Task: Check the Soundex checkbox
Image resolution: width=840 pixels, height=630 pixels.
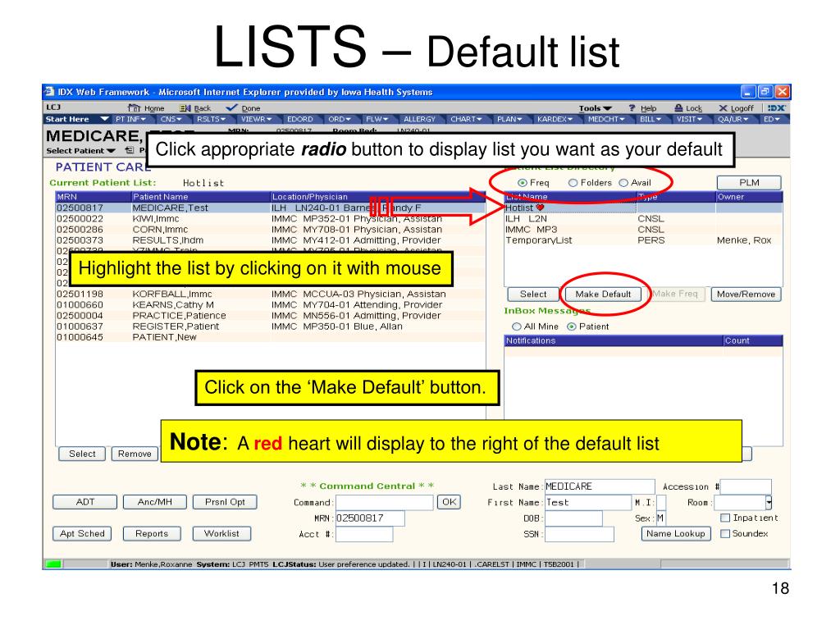Action: tap(724, 534)
